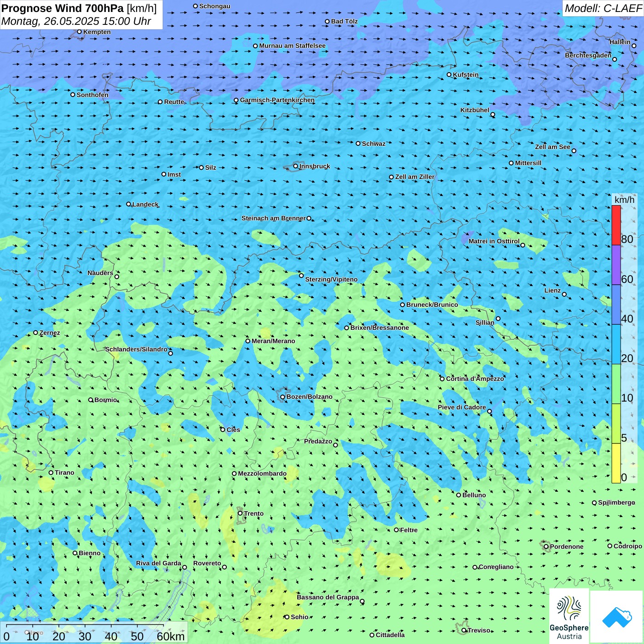Click the red 80 km/h legend color
Viewport: 644px width, 644px height.
[616, 225]
